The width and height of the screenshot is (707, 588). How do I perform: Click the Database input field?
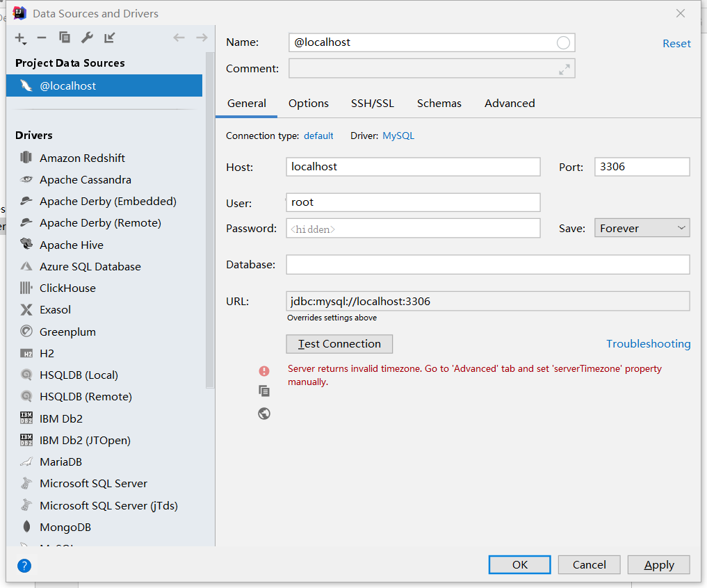488,265
